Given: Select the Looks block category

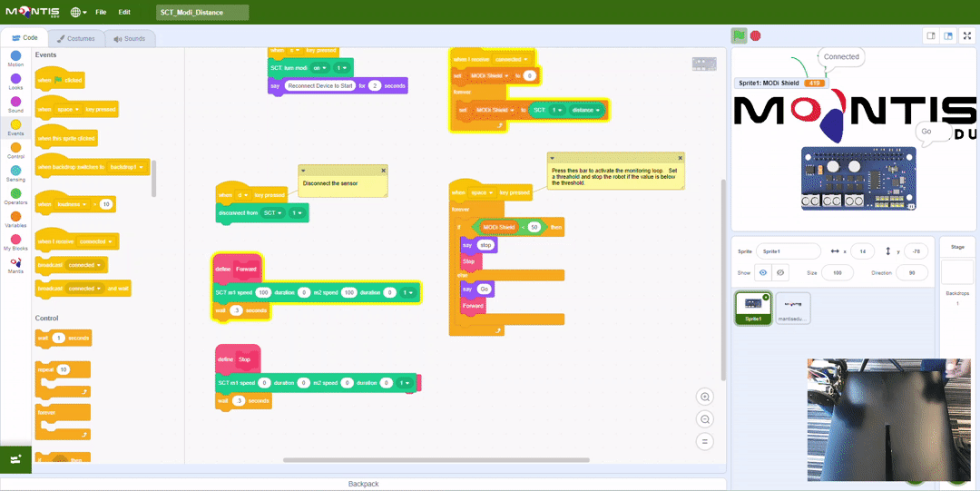Looking at the screenshot, I should [x=15, y=83].
